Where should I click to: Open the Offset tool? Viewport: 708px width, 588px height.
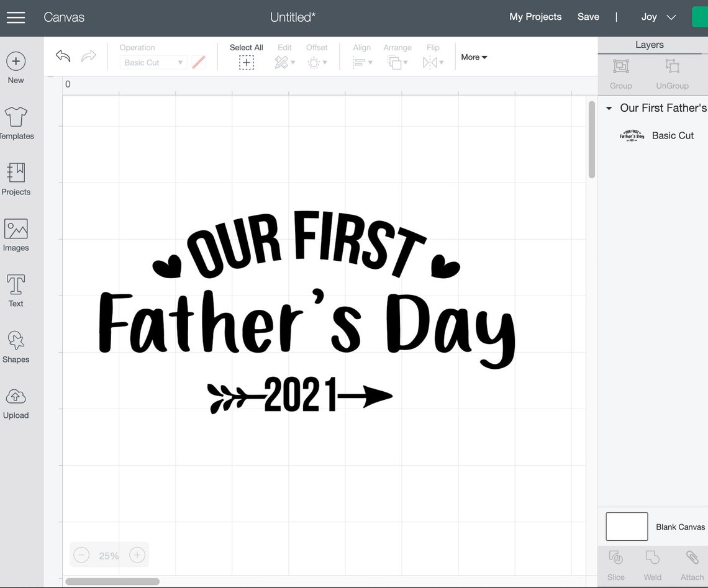314,62
